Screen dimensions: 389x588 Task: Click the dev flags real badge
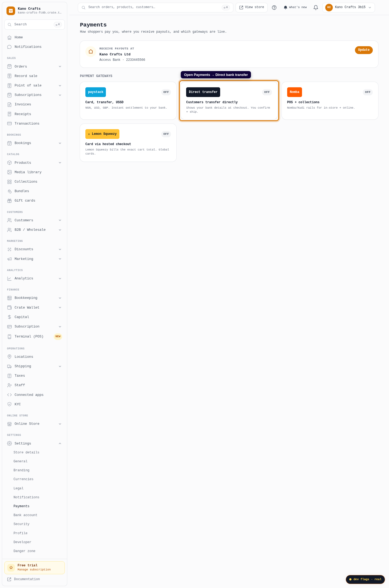(365, 579)
